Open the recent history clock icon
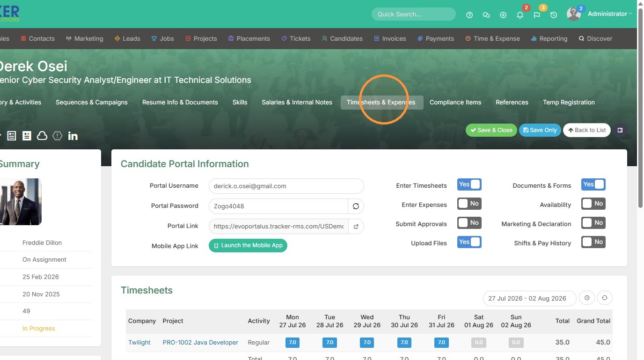Viewport: 644px width, 360px height. [554, 15]
